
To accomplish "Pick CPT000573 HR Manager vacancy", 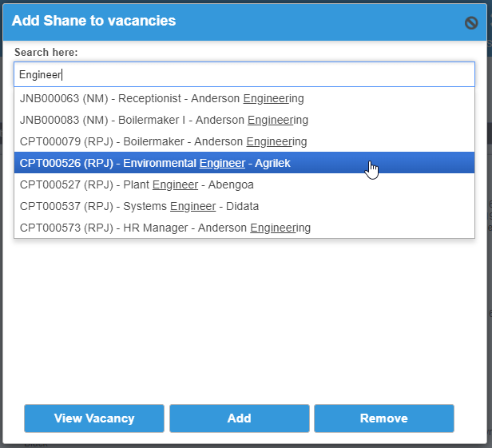I will click(x=244, y=228).
